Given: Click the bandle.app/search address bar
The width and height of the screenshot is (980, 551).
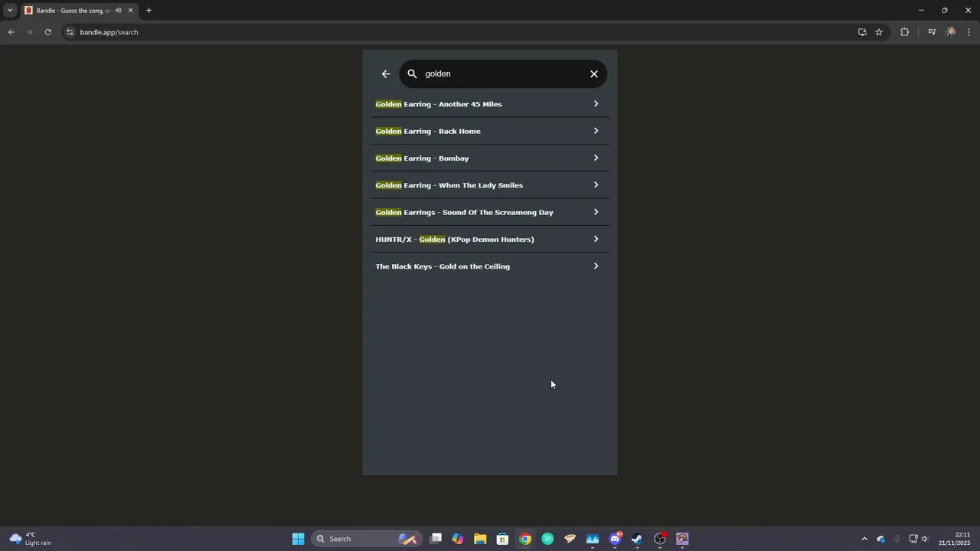Looking at the screenshot, I should tap(459, 32).
